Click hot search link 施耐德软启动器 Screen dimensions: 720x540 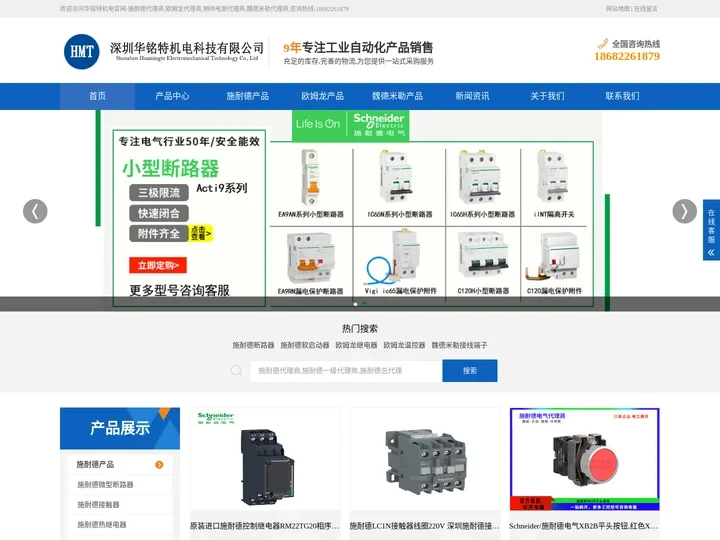[305, 345]
